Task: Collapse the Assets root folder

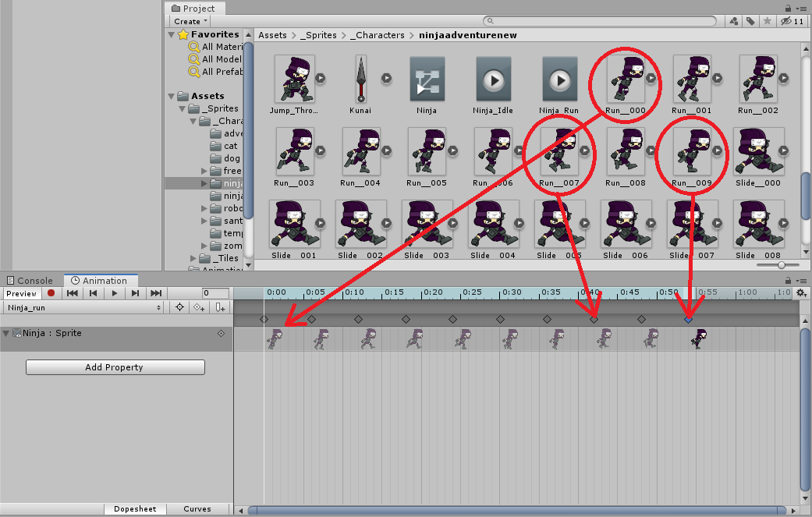Action: point(172,96)
